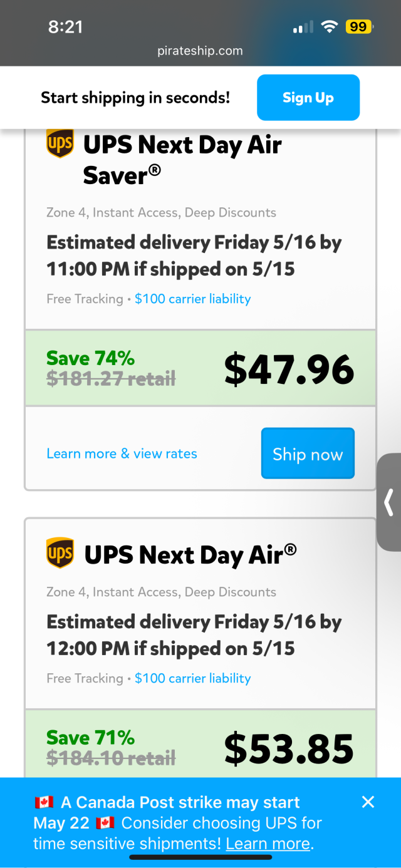
Task: Tap the UPS logo beside Next Day Air Saver
Action: point(60,143)
